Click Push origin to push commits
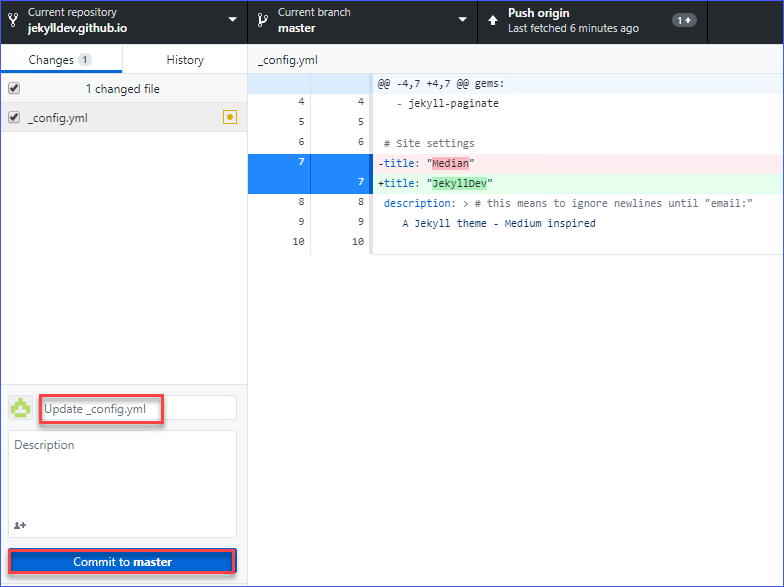 pos(592,21)
